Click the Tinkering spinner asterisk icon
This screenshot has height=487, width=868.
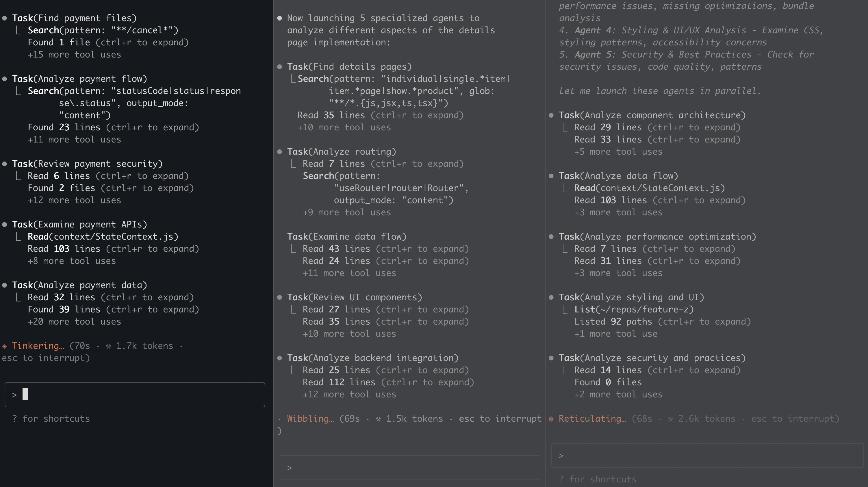(x=4, y=346)
